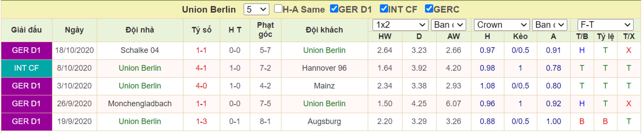
Task: Open the match count dropdown showing 5
Action: tap(256, 9)
